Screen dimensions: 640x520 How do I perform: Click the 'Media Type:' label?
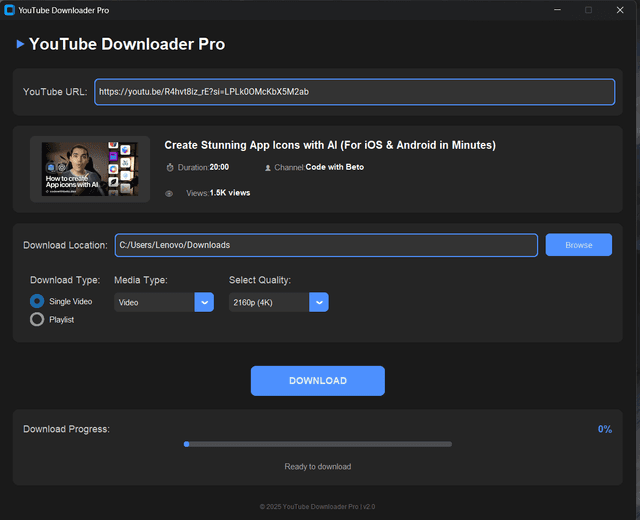point(141,280)
